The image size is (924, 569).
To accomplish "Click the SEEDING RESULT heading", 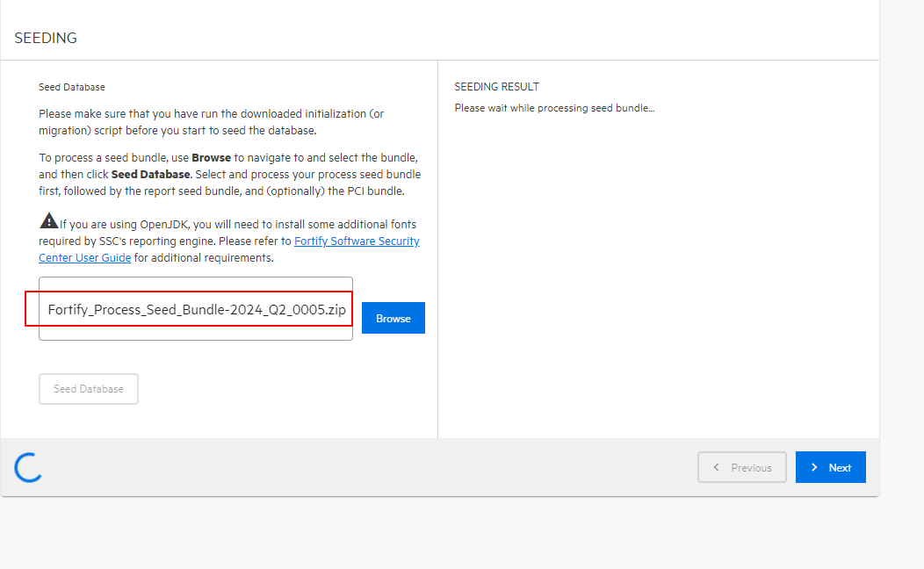I will coord(496,87).
